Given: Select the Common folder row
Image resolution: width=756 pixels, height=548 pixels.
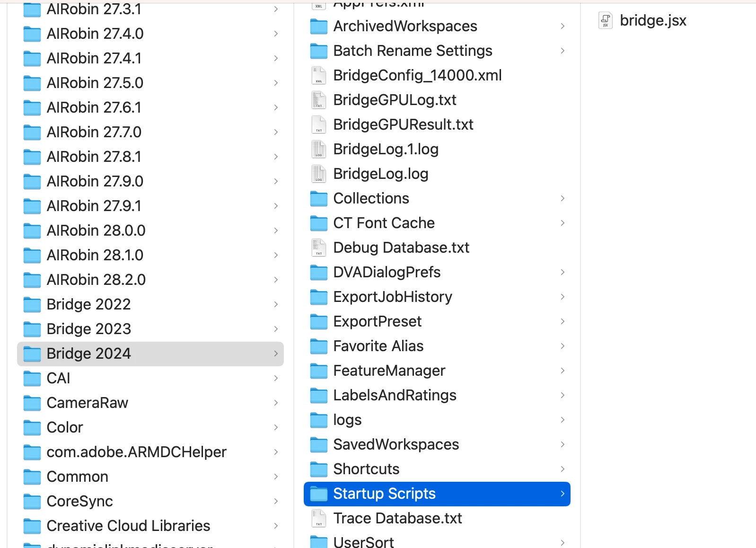Looking at the screenshot, I should (150, 477).
